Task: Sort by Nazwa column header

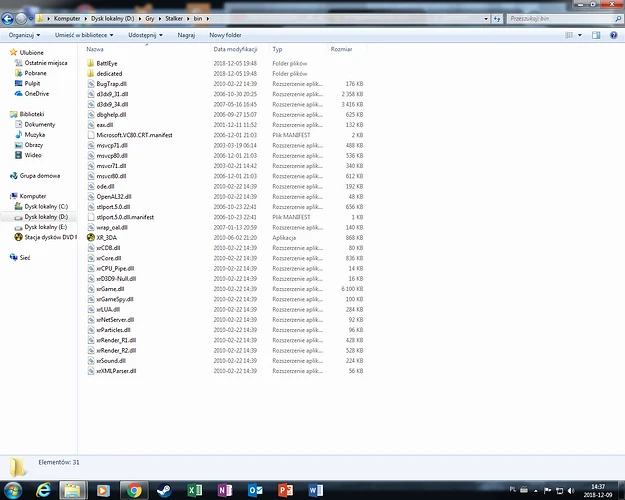Action: [x=95, y=49]
